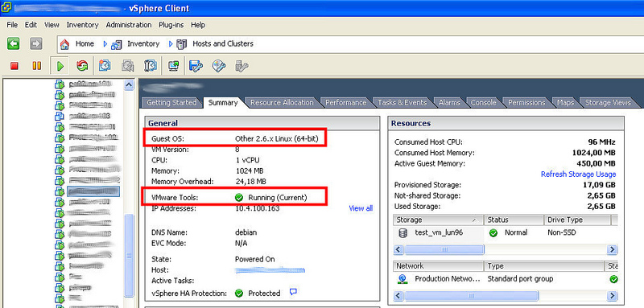
Task: Click Network table scroll-right arrow
Action: 613,296
